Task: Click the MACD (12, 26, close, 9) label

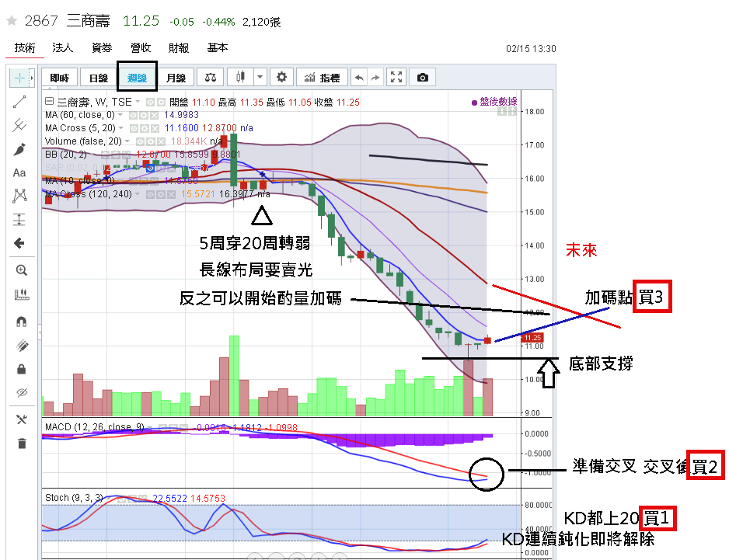Action: [94, 426]
